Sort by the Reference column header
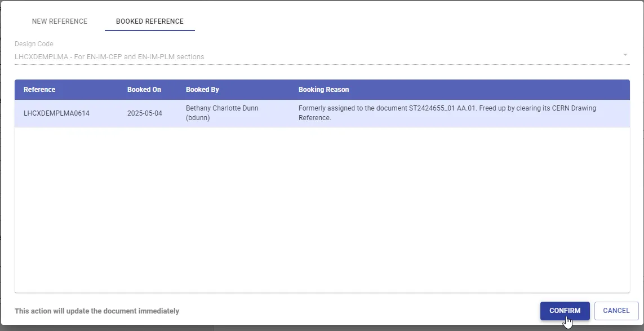The image size is (644, 331). pyautogui.click(x=39, y=90)
